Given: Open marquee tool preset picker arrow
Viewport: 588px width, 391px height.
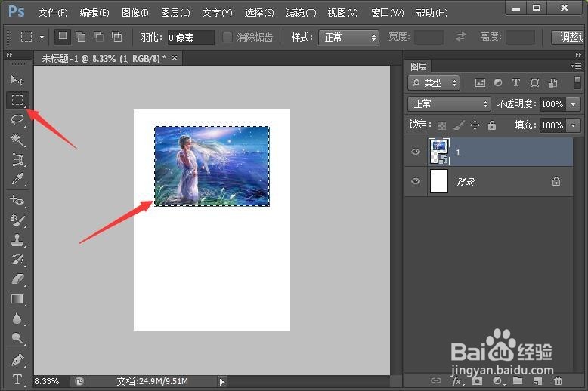Looking at the screenshot, I should coord(42,37).
